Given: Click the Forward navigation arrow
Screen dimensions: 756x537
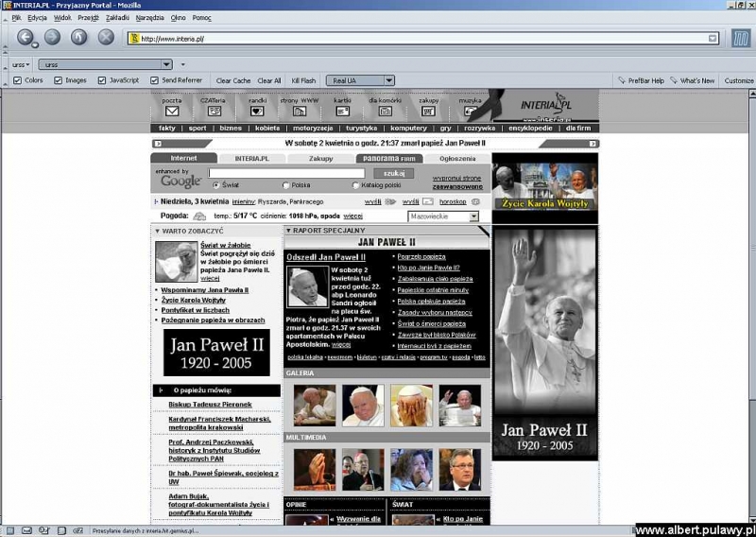Looking at the screenshot, I should 52,37.
